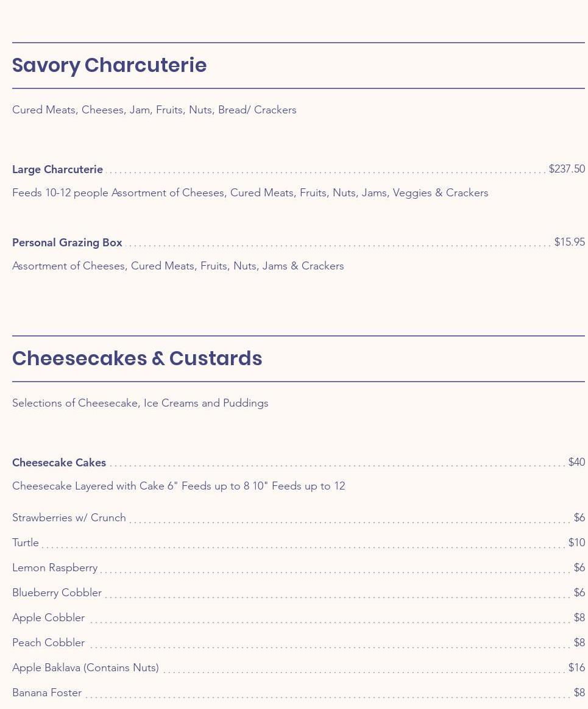The image size is (588, 709).
Task: Choose the Banana Foster option
Action: 47,693
